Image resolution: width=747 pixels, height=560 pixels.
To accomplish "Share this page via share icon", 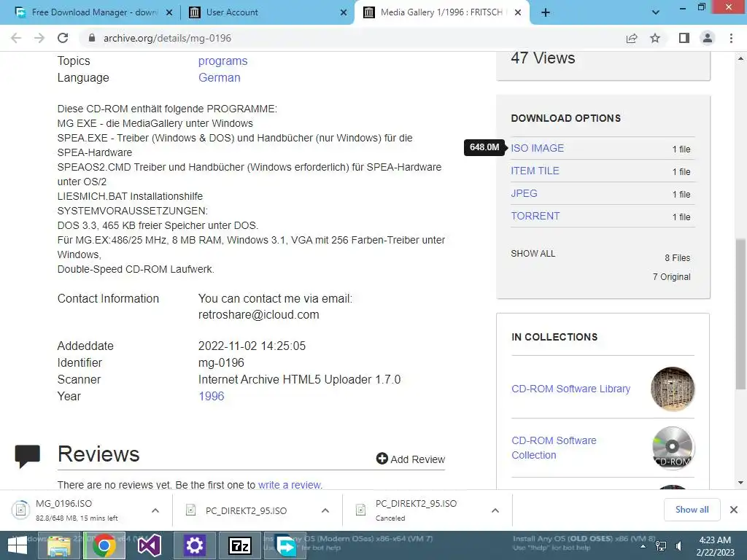I will point(632,38).
